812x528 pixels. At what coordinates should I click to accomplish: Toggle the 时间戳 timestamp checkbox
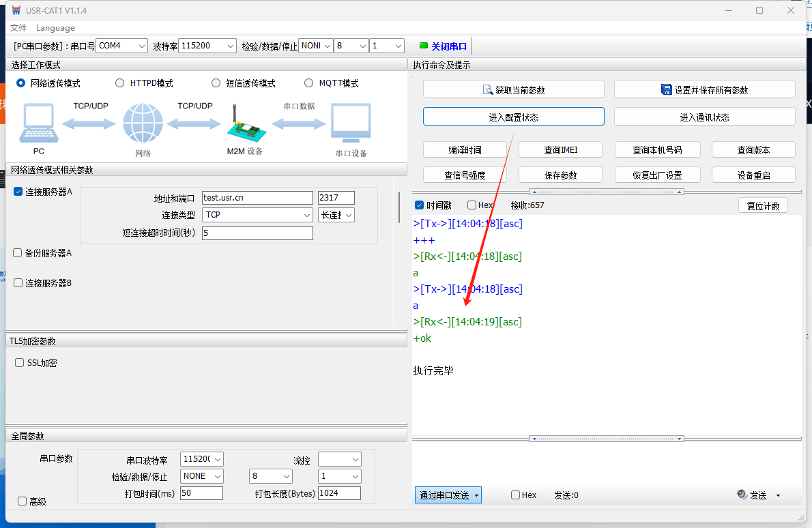(420, 205)
